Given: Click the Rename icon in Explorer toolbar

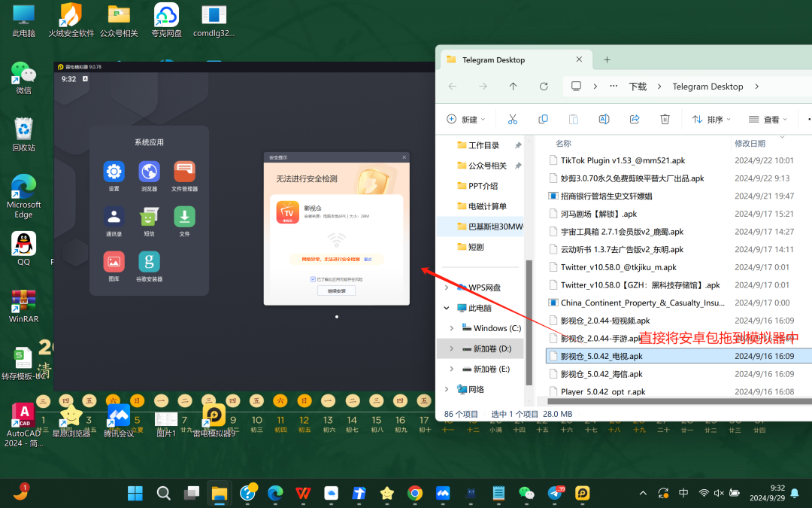Looking at the screenshot, I should coord(604,119).
